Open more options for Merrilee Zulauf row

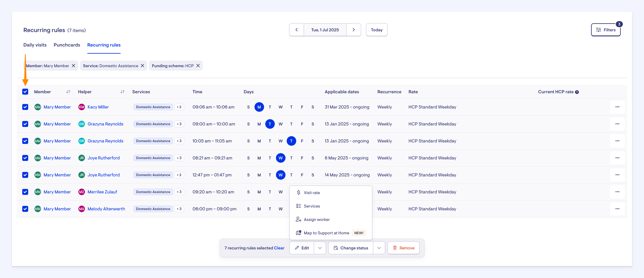pyautogui.click(x=617, y=192)
